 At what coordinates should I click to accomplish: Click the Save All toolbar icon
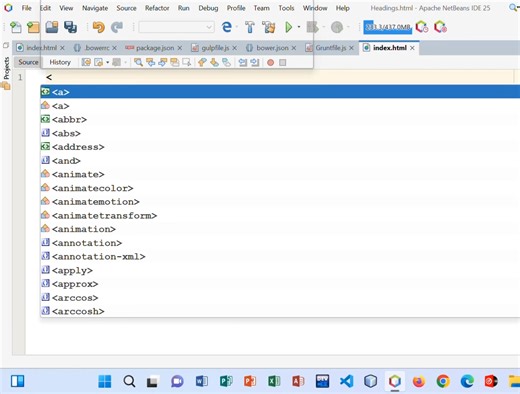click(70, 27)
